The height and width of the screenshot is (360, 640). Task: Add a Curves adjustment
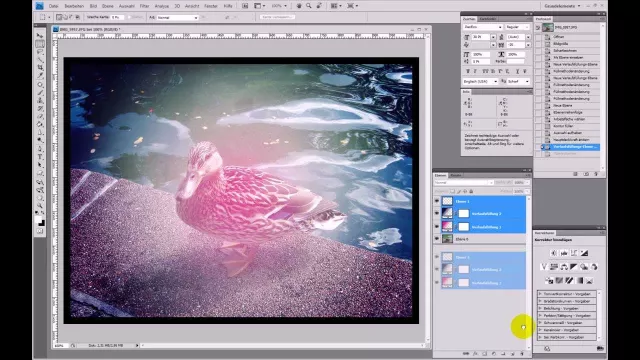tap(574, 253)
